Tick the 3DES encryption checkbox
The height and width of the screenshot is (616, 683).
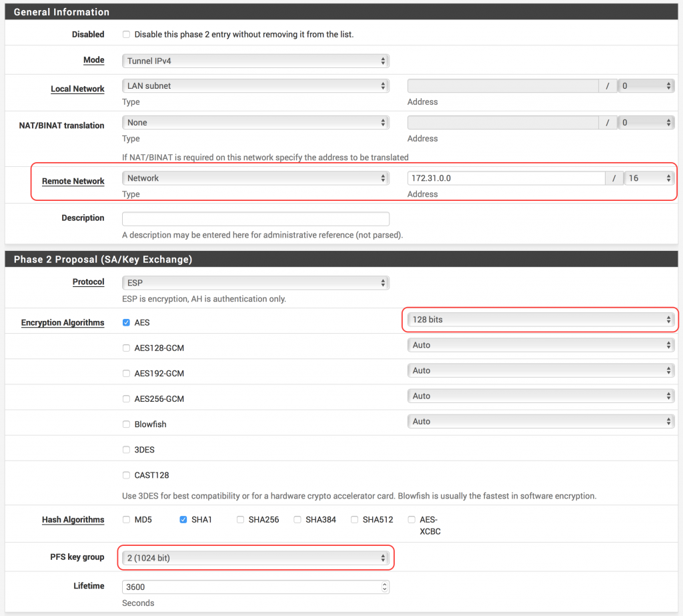tap(127, 450)
